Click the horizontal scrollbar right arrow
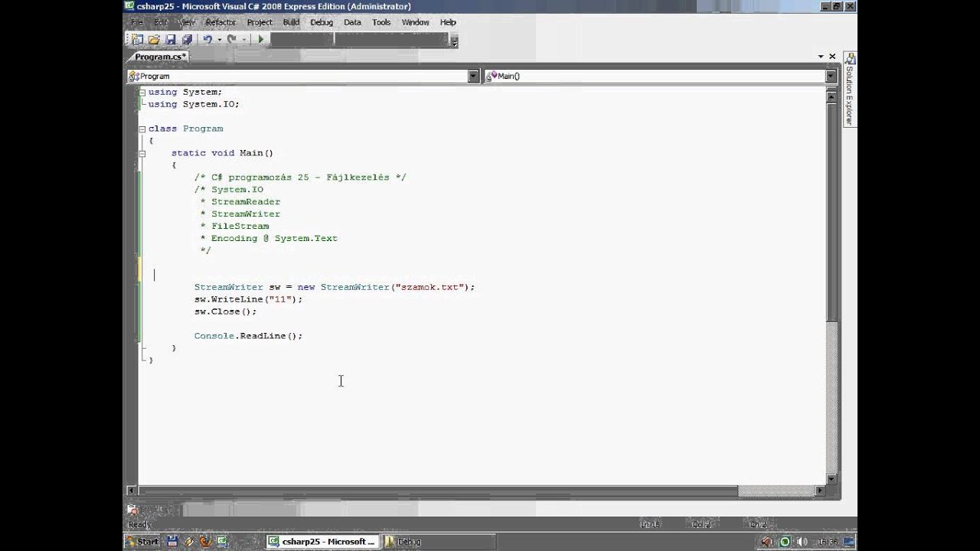The image size is (980, 551). click(821, 491)
